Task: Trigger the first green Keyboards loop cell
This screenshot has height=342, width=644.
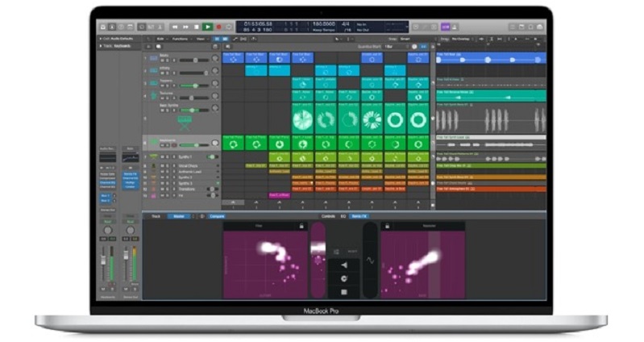Action: pyautogui.click(x=233, y=143)
